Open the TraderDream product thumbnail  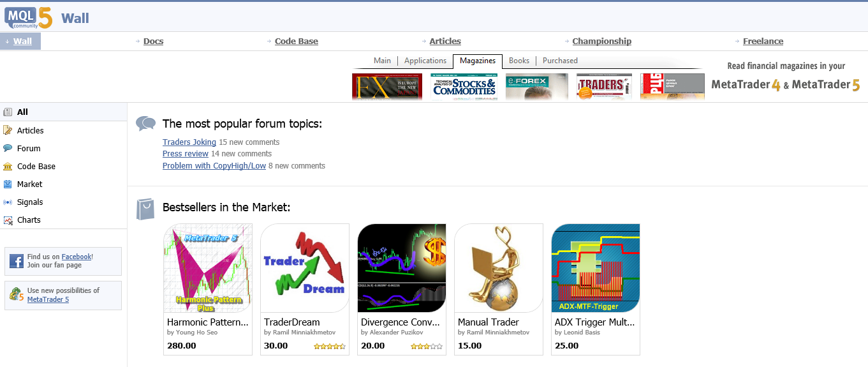(305, 268)
